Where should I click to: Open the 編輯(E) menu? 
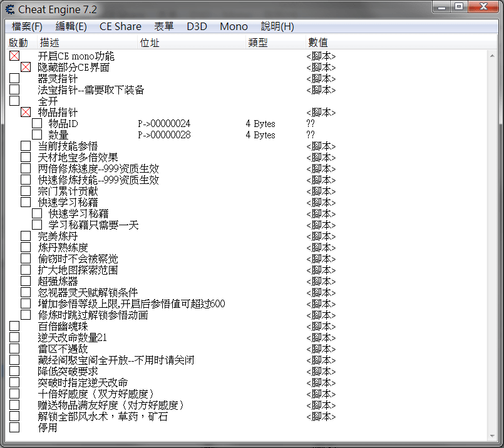pyautogui.click(x=71, y=26)
